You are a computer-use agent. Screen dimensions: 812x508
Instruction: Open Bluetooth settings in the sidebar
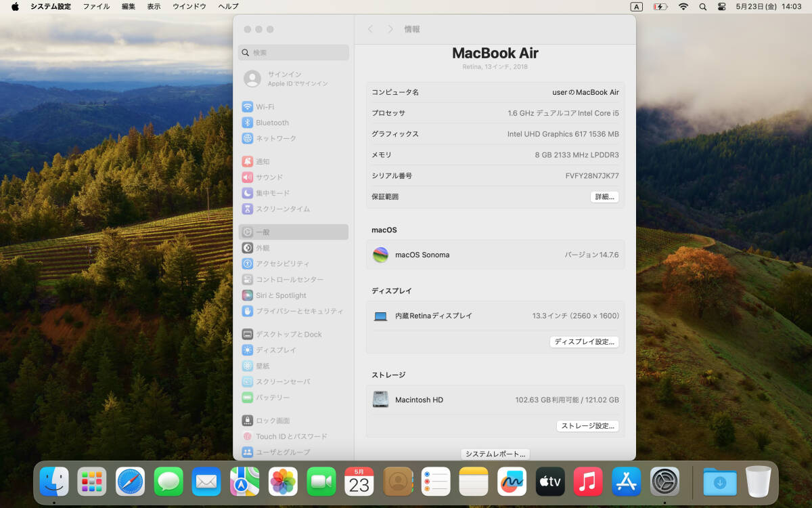pyautogui.click(x=293, y=123)
